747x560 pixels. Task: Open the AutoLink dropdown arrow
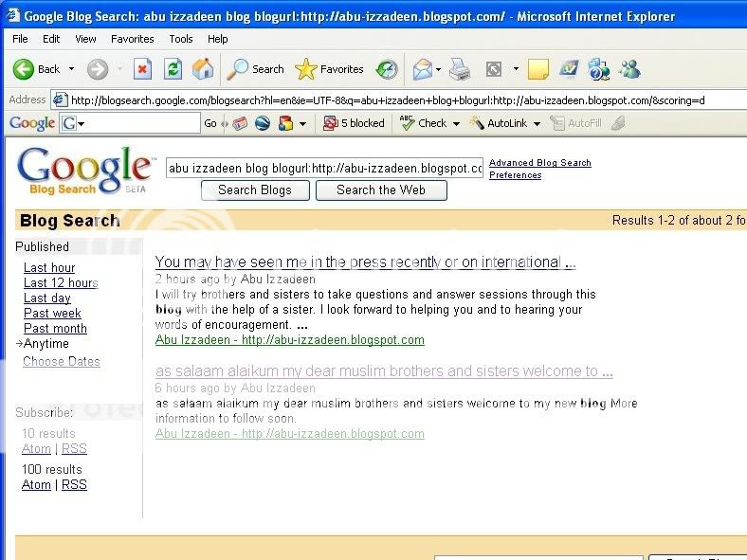point(537,124)
